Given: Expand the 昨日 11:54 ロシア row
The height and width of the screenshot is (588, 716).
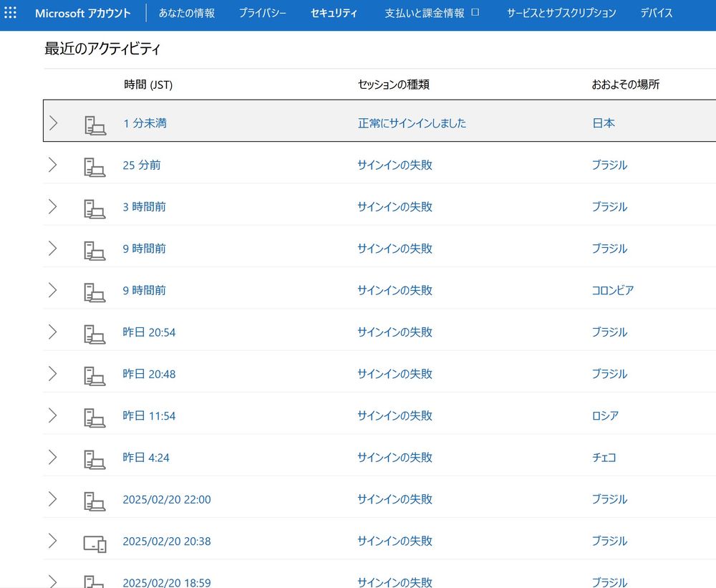Looking at the screenshot, I should tap(53, 415).
